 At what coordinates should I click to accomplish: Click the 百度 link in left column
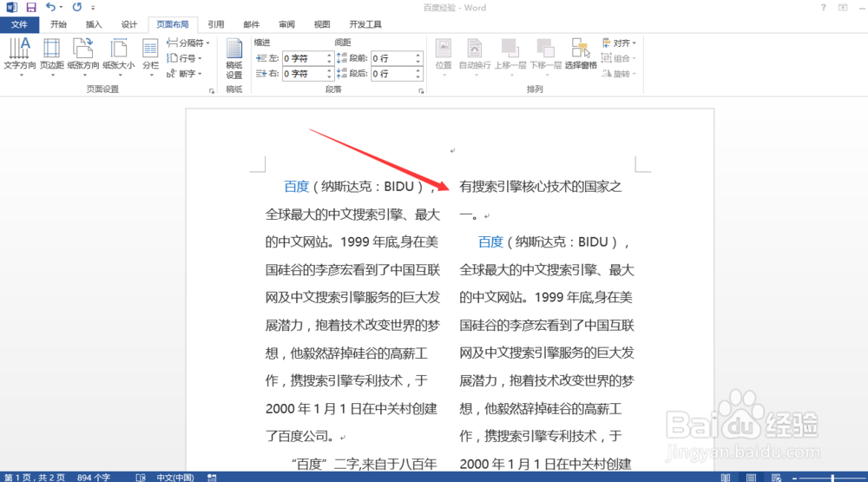click(296, 187)
